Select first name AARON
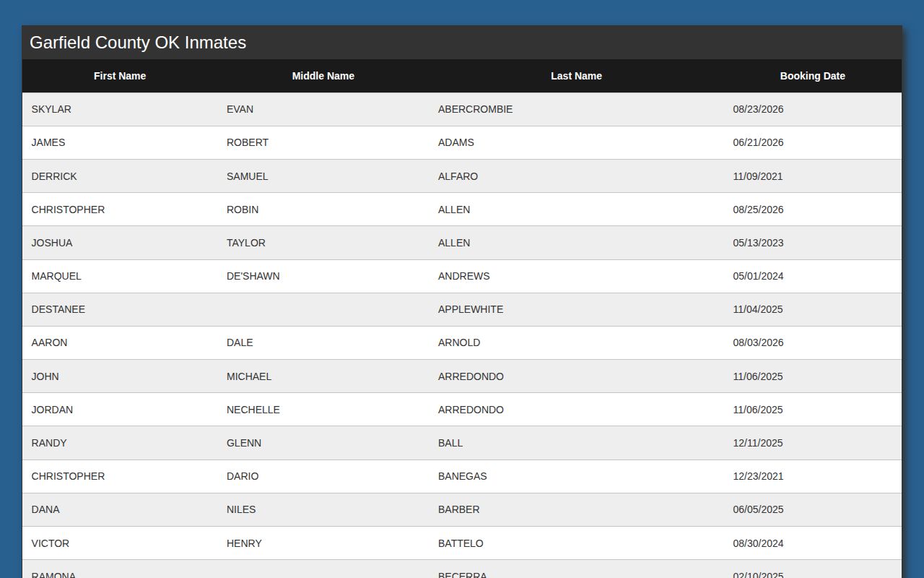The image size is (924, 578). click(49, 342)
